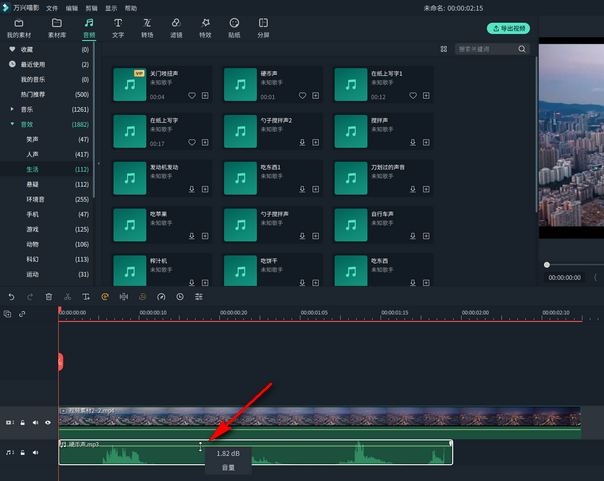Select the scissors split tool
This screenshot has width=604, height=481.
[67, 297]
